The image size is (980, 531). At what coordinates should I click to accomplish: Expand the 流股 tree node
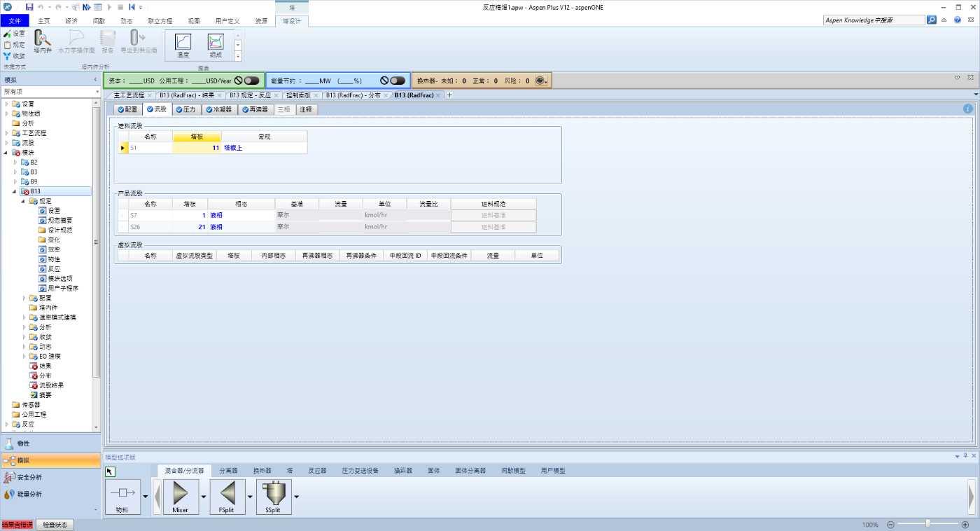[8, 143]
